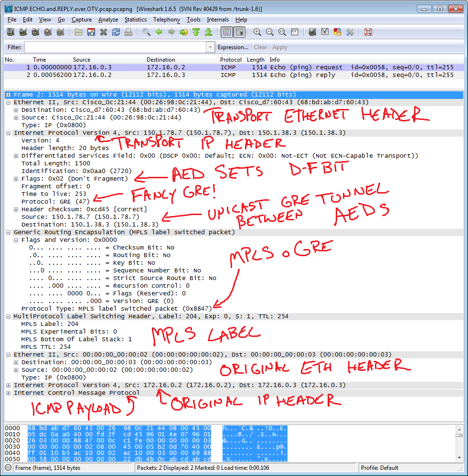The width and height of the screenshot is (468, 476).
Task: Open a capture file with folder icon
Action: pos(79,32)
